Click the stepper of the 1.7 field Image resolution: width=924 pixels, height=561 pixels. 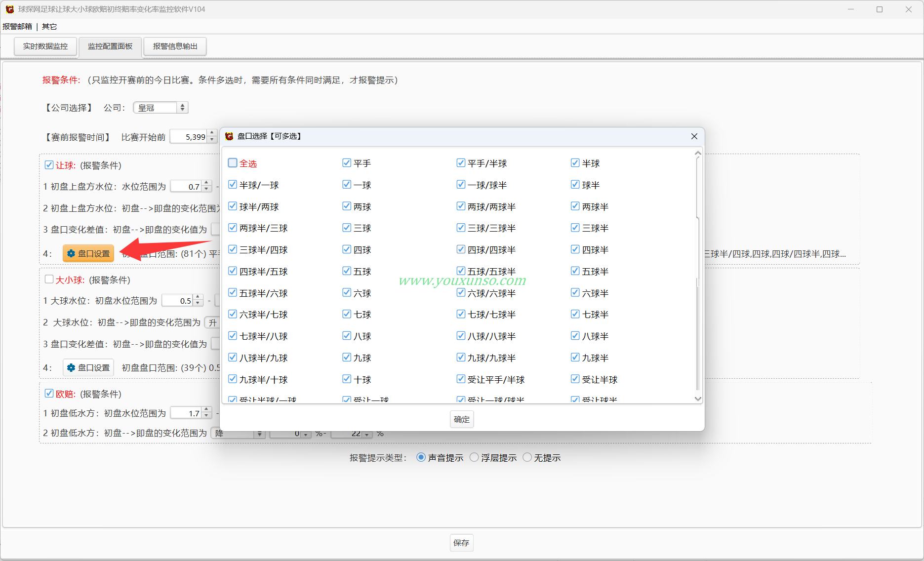[206, 413]
